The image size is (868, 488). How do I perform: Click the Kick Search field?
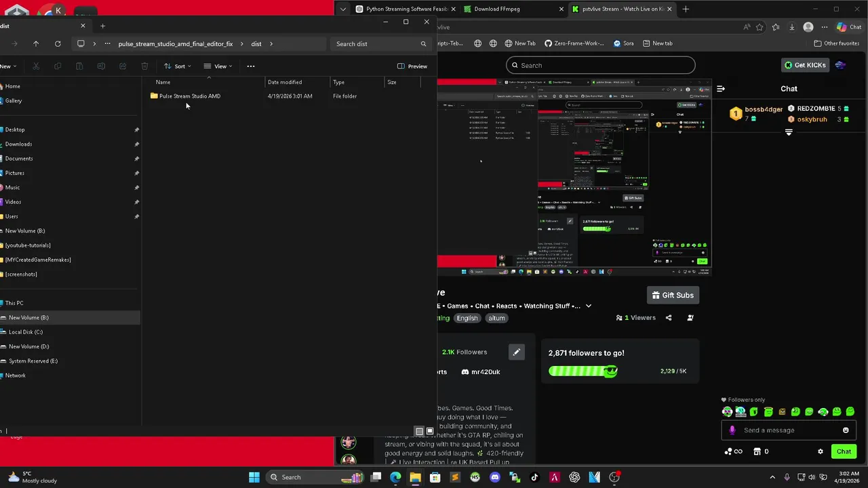(600, 65)
